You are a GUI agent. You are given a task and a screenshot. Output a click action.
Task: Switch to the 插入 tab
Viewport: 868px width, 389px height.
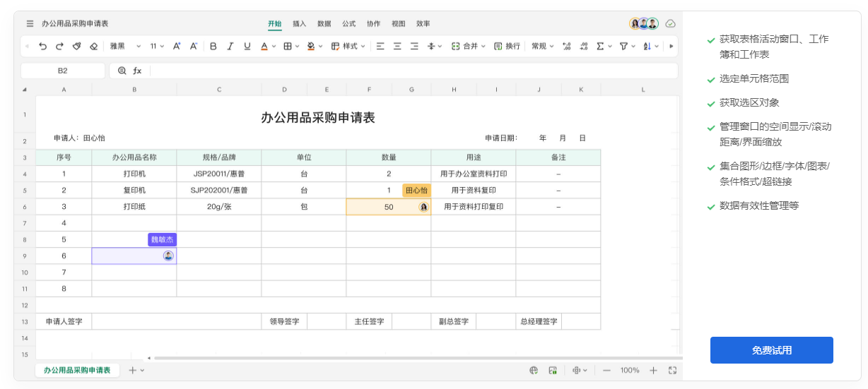coord(300,23)
